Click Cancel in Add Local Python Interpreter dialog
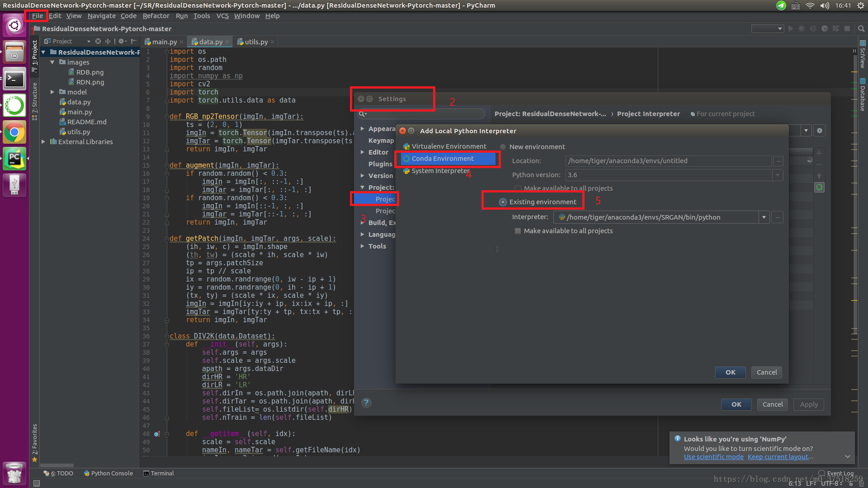868x488 pixels. click(x=767, y=372)
